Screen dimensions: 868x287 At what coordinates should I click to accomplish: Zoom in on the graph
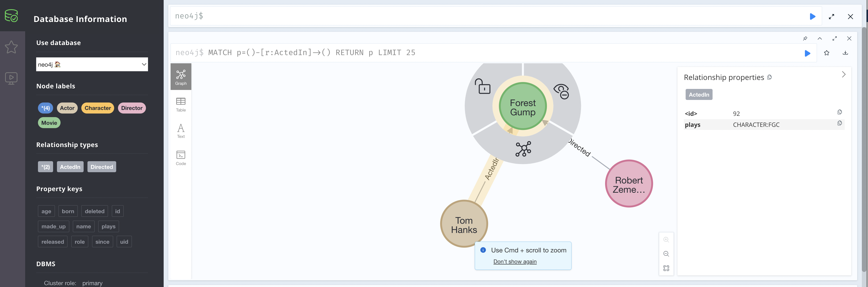(666, 240)
